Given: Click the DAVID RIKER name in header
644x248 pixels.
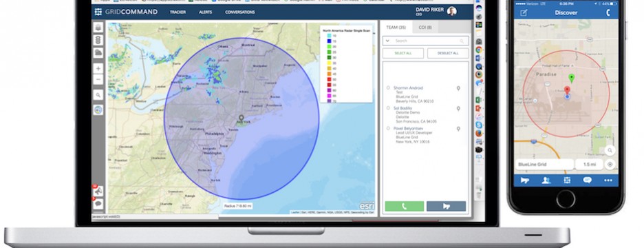Looking at the screenshot, I should (429, 10).
